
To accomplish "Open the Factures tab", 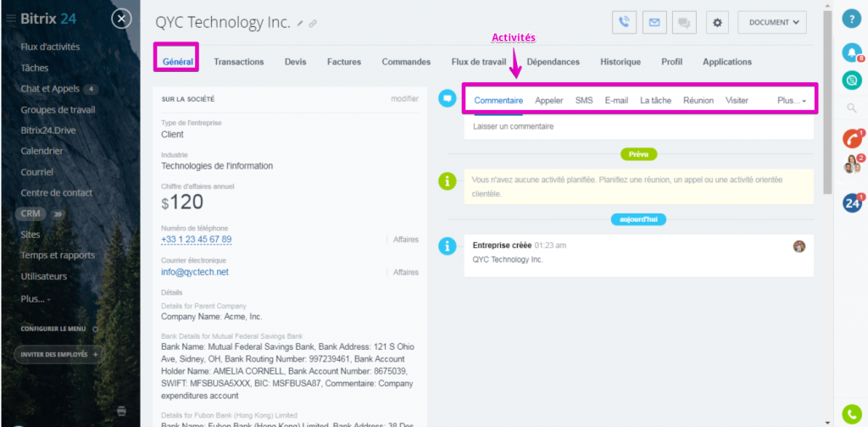I will pyautogui.click(x=344, y=62).
